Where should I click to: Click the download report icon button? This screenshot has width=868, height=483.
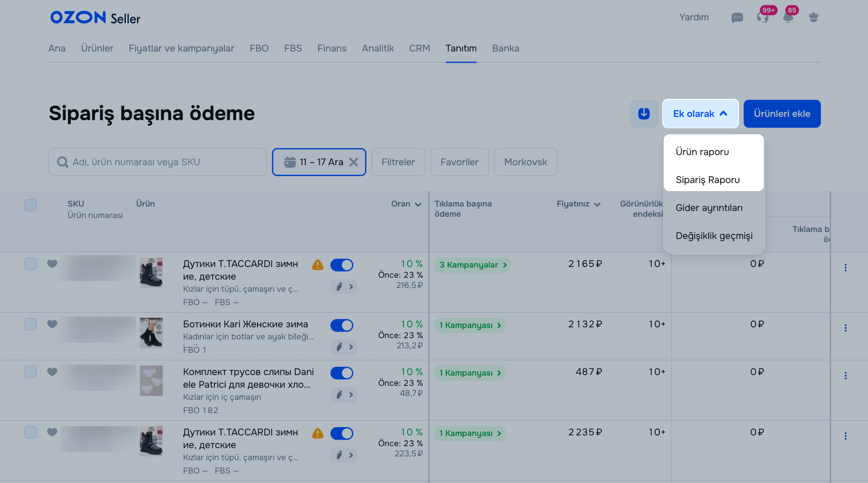(644, 114)
